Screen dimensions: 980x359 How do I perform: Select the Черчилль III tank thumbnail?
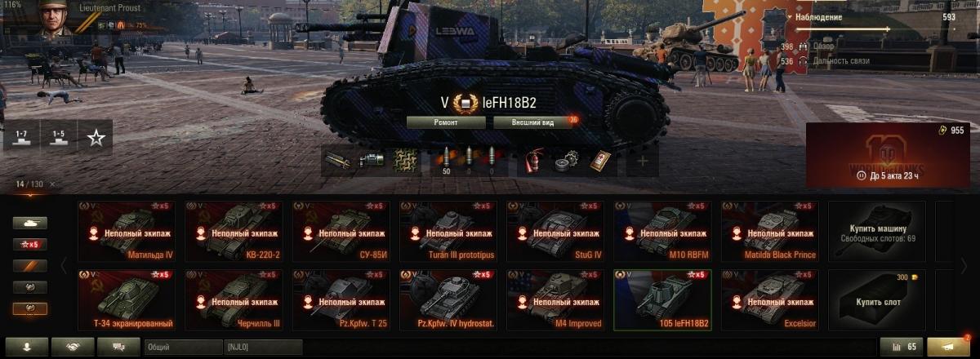coord(234,300)
